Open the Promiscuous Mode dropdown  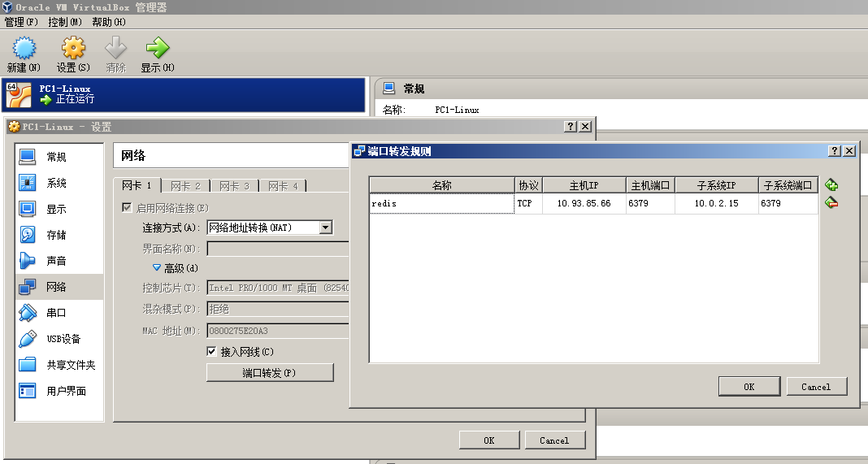click(x=278, y=309)
